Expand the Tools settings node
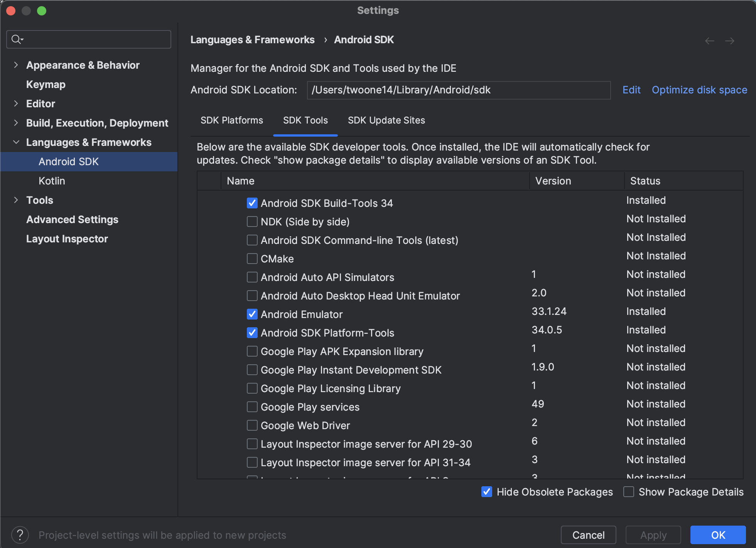 pyautogui.click(x=16, y=200)
